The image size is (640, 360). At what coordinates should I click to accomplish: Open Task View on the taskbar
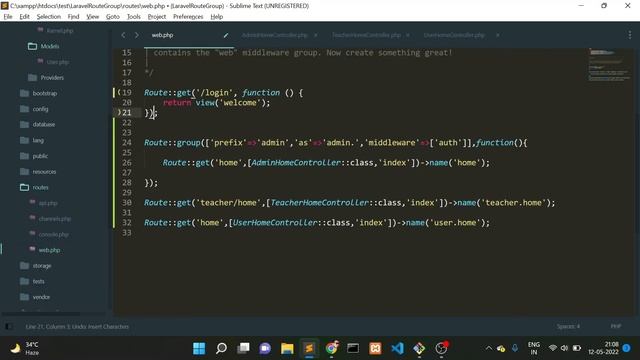click(x=243, y=348)
